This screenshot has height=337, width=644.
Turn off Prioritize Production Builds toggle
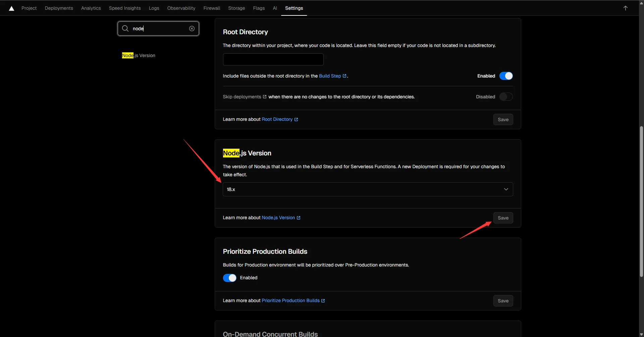click(x=230, y=278)
